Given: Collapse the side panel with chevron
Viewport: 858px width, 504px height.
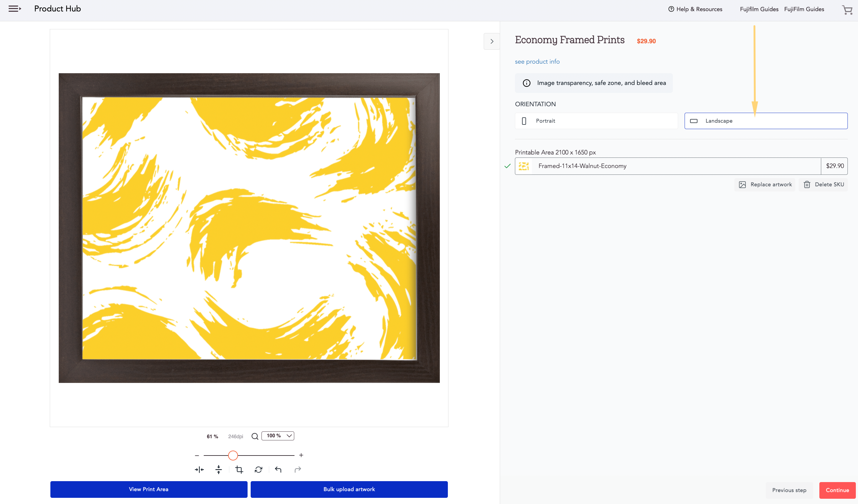Looking at the screenshot, I should pos(492,41).
